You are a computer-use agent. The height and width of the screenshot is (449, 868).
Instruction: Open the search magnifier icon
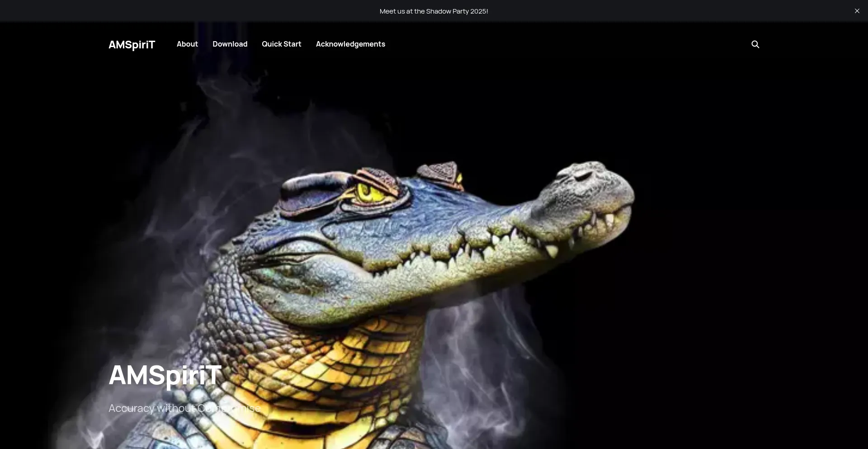pos(755,44)
